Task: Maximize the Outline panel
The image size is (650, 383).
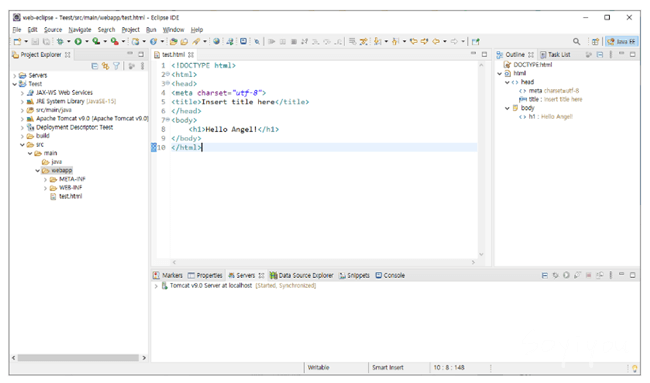Action: (x=633, y=54)
